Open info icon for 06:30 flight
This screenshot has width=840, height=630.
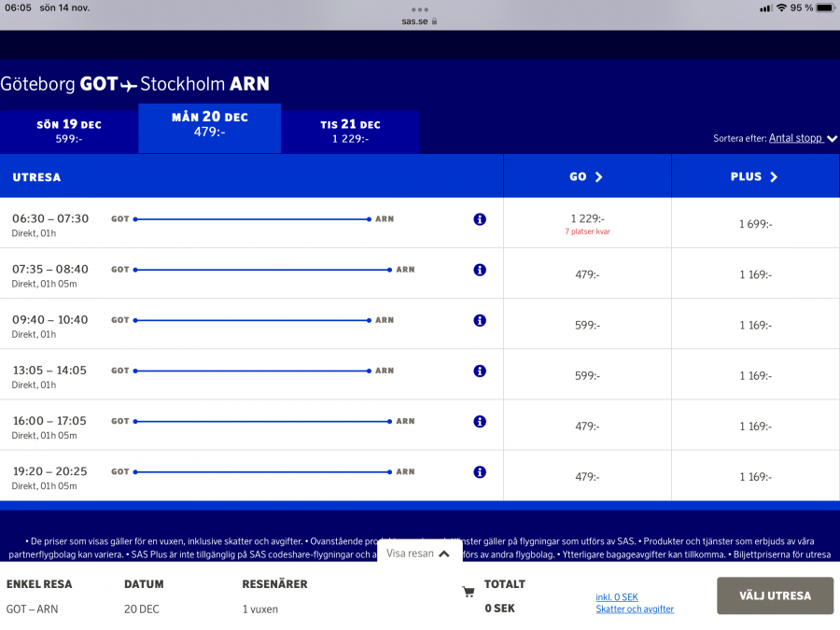480,219
